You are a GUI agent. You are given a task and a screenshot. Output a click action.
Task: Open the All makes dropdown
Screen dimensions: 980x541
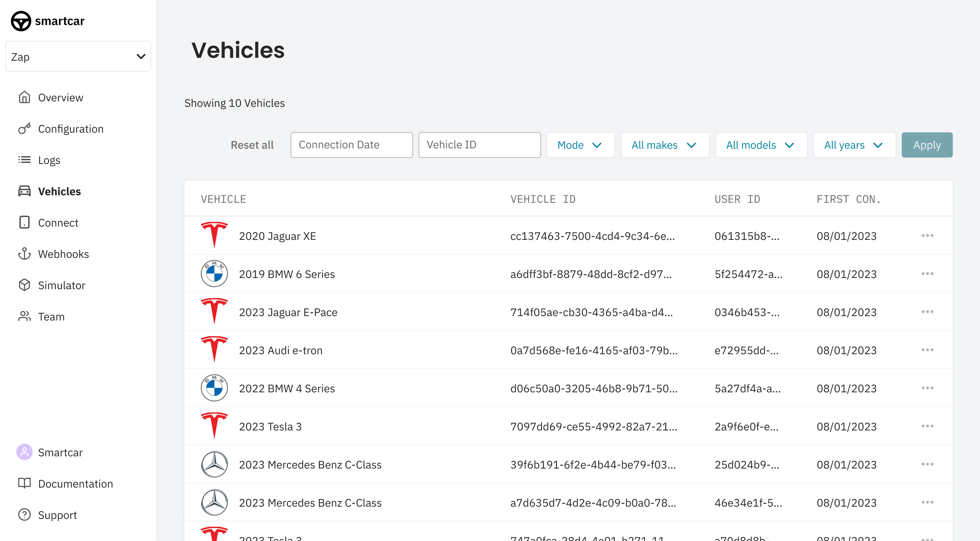pos(665,145)
